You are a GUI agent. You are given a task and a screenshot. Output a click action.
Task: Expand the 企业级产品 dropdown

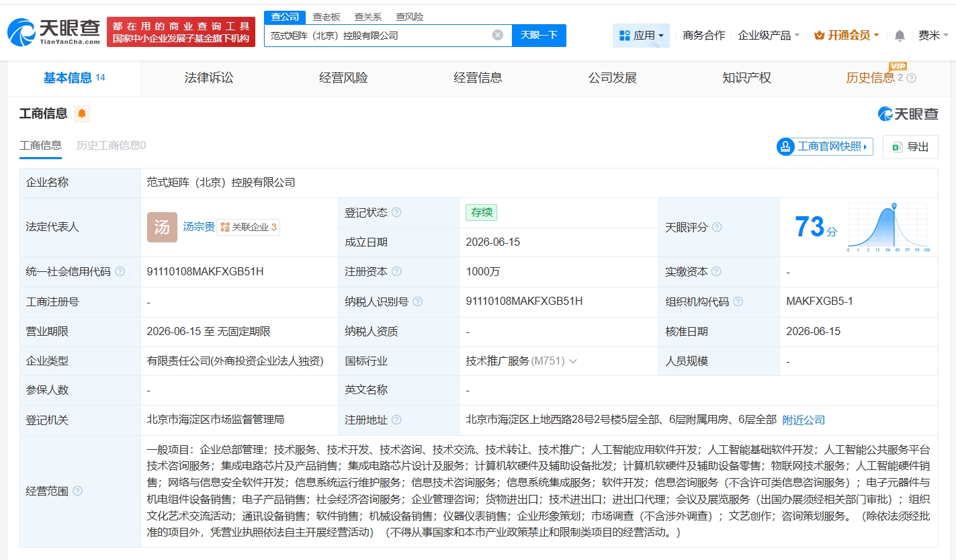(x=769, y=35)
